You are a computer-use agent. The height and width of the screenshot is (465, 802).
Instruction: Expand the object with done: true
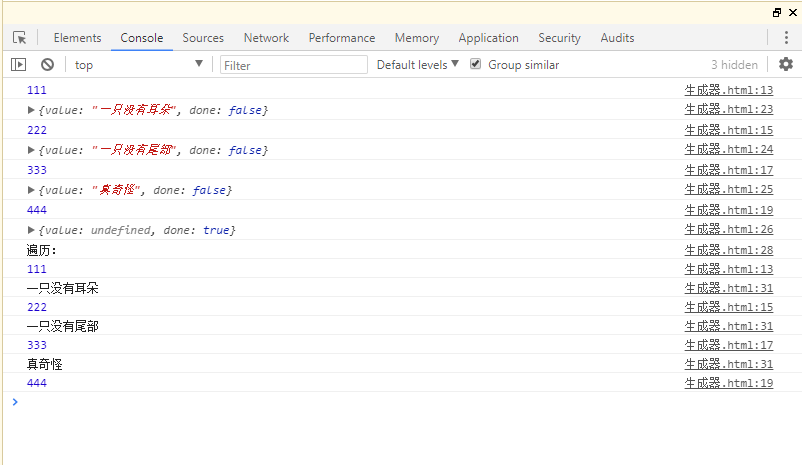[31, 230]
